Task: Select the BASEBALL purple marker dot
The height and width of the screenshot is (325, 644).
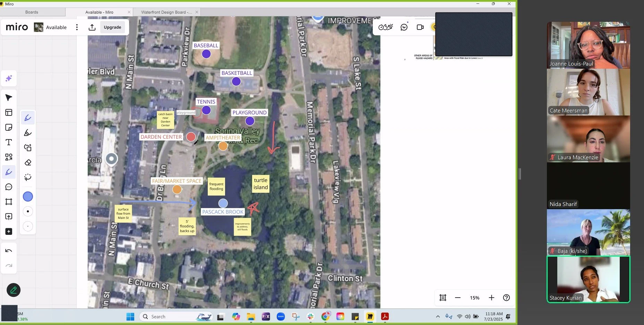Action: coord(206,54)
